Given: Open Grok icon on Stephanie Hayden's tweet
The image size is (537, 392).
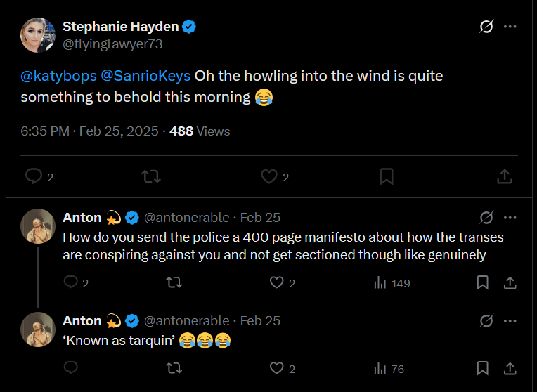Looking at the screenshot, I should (486, 27).
